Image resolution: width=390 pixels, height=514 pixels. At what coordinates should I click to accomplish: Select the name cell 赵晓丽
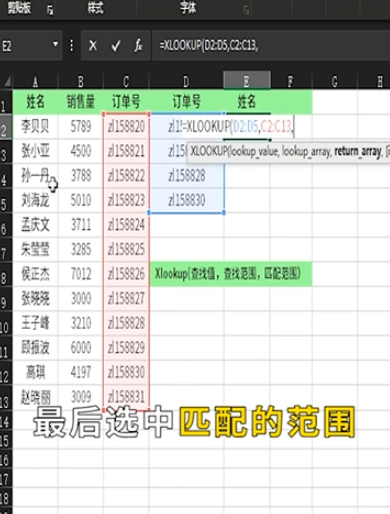point(35,397)
